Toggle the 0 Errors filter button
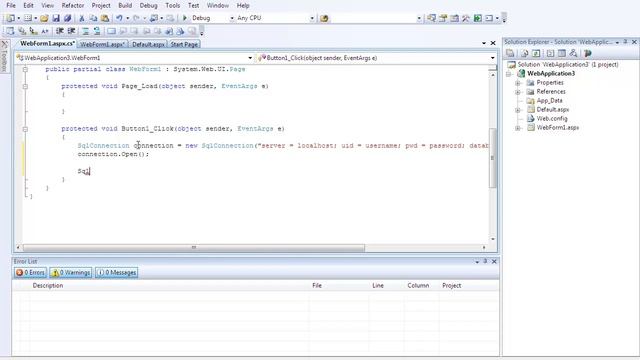Screen dimensions: 640x360 [30, 272]
